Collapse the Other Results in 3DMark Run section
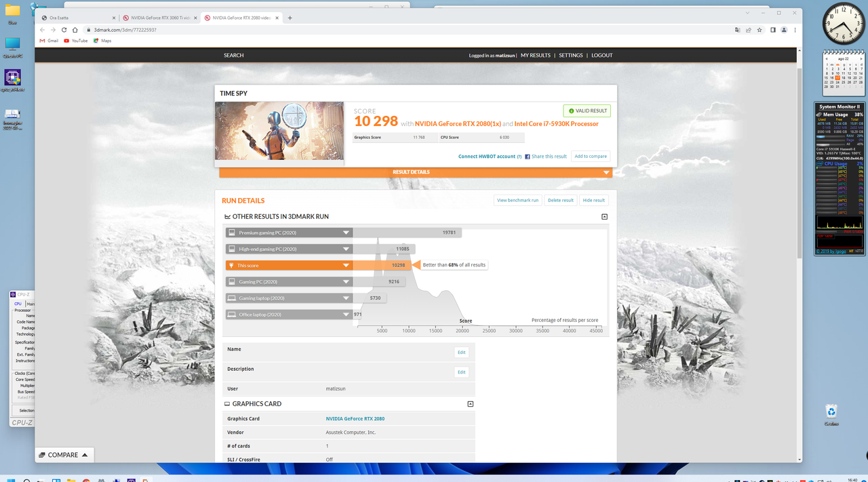The image size is (868, 482). [604, 217]
